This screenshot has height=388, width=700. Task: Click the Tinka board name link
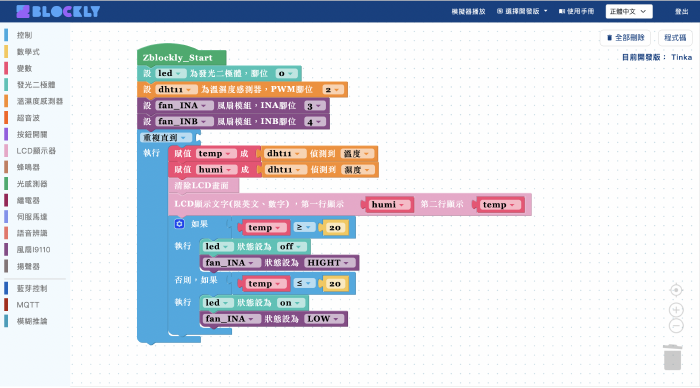click(681, 57)
